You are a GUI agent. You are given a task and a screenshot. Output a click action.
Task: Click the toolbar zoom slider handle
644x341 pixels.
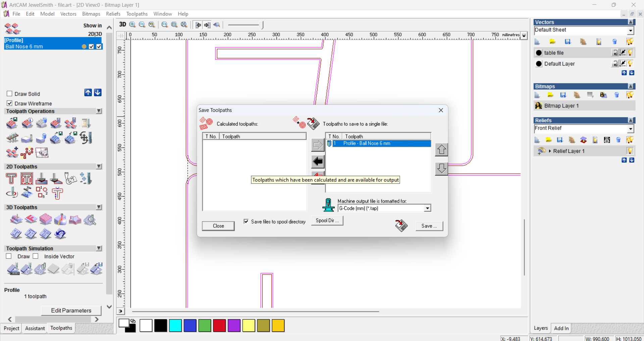pos(262,25)
